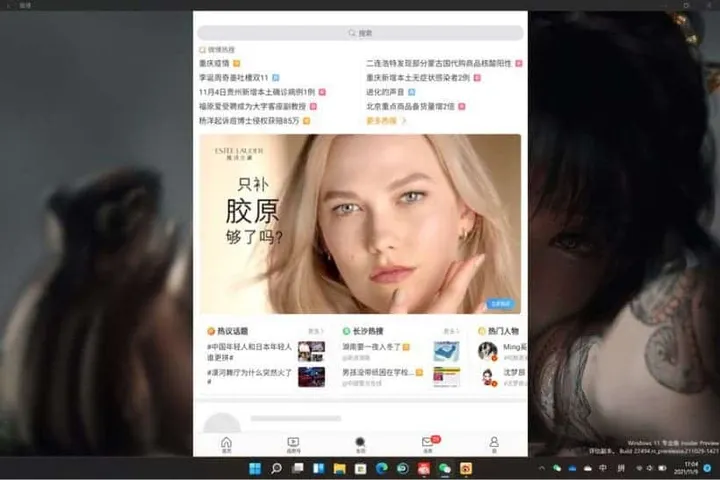This screenshot has width=720, height=480.
Task: Open File Explorer from the taskbar
Action: 339,468
